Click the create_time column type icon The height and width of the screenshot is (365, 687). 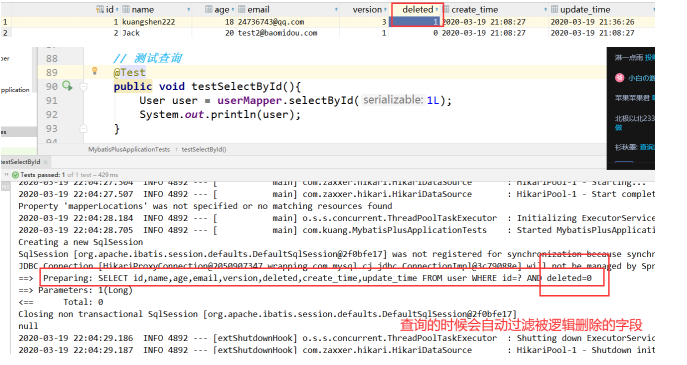tap(446, 9)
